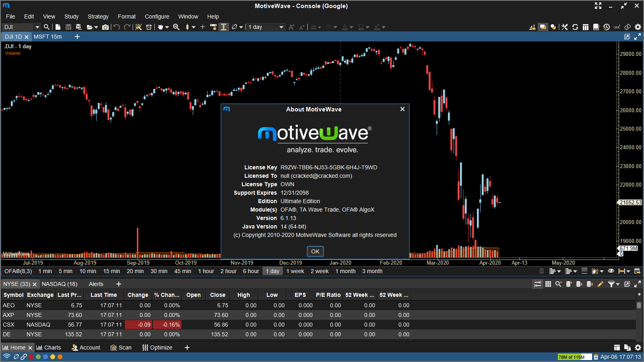The width and height of the screenshot is (644, 362).
Task: Expand the open folder dropdown arrow
Action: (x=96, y=27)
